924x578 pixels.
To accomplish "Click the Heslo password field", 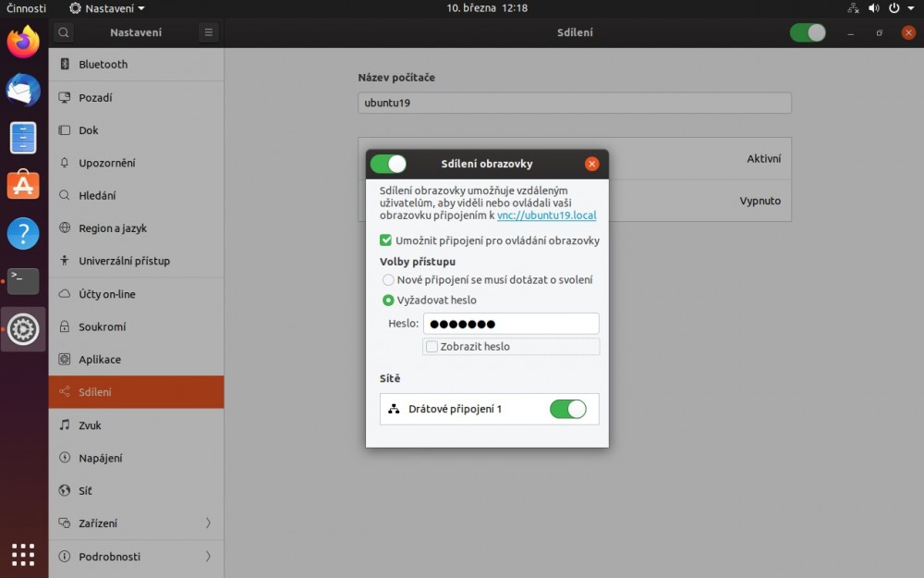I will click(510, 324).
